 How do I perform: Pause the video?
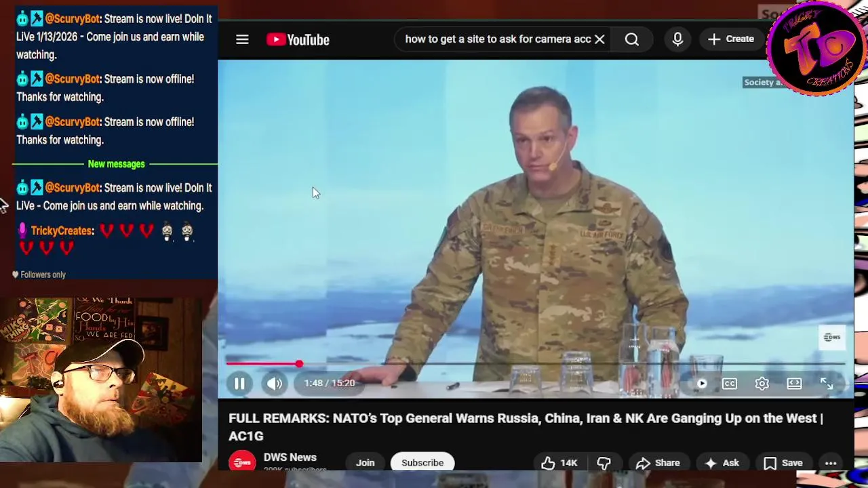(239, 384)
